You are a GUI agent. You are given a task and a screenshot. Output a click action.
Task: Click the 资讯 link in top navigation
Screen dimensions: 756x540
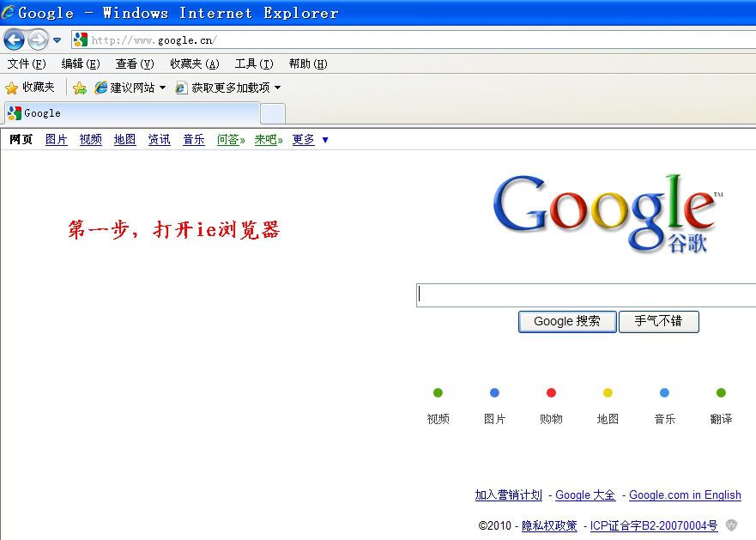click(x=159, y=139)
